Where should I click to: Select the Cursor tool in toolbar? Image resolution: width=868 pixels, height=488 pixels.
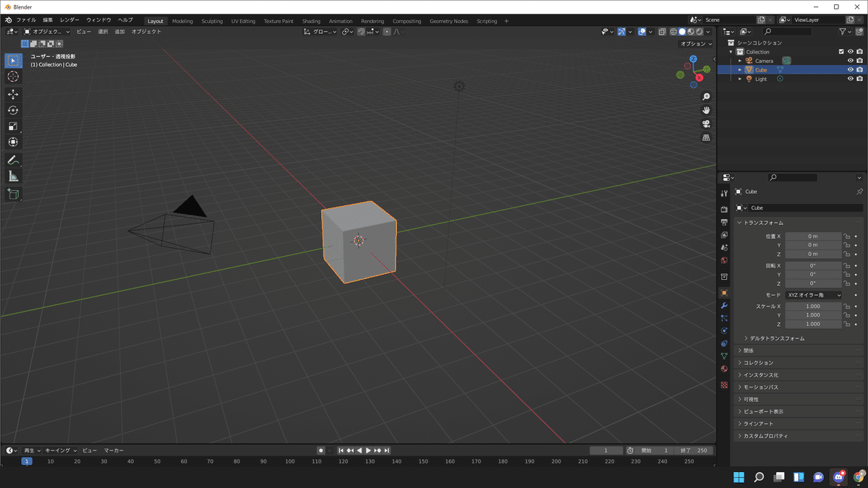[x=13, y=77]
